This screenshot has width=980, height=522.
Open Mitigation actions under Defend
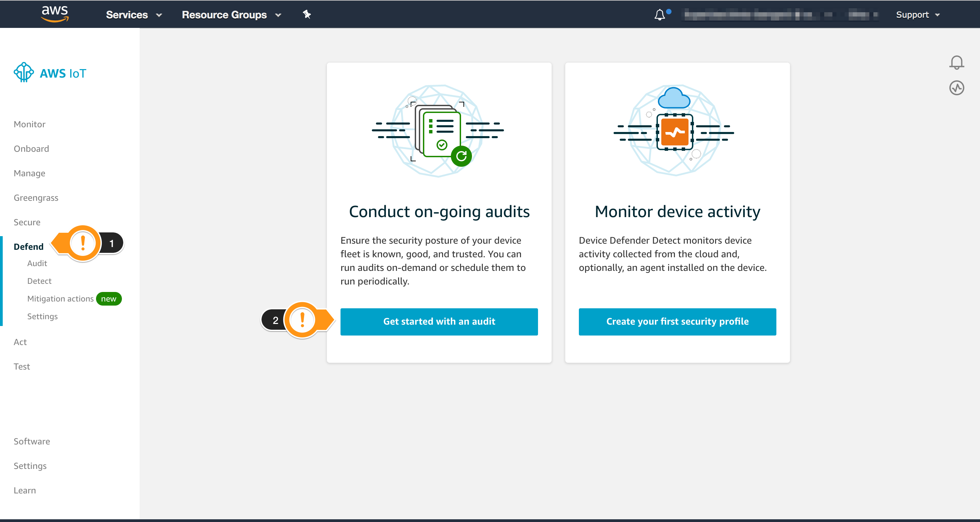61,299
